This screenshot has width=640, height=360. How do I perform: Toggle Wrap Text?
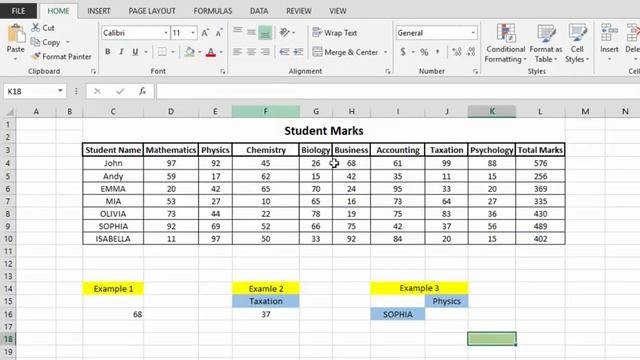[x=335, y=33]
